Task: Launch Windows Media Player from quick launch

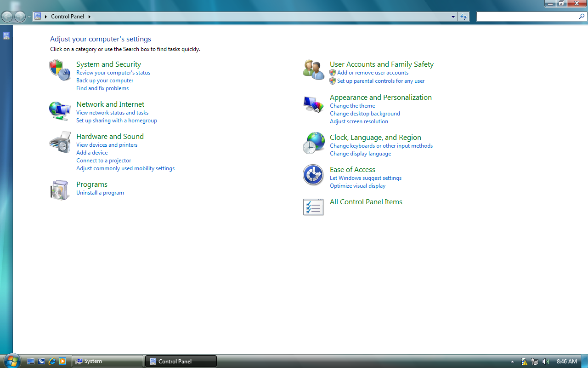Action: coord(62,361)
